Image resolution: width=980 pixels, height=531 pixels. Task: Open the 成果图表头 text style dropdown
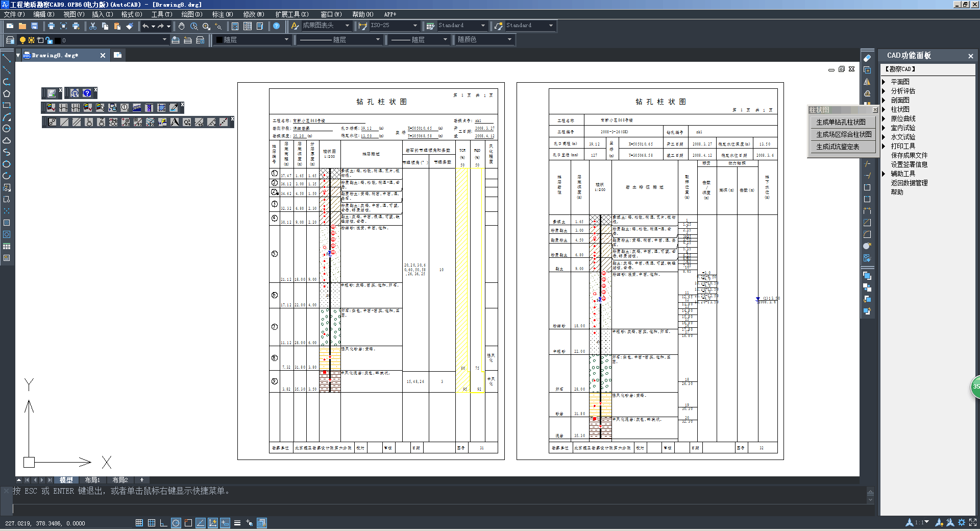(x=347, y=26)
